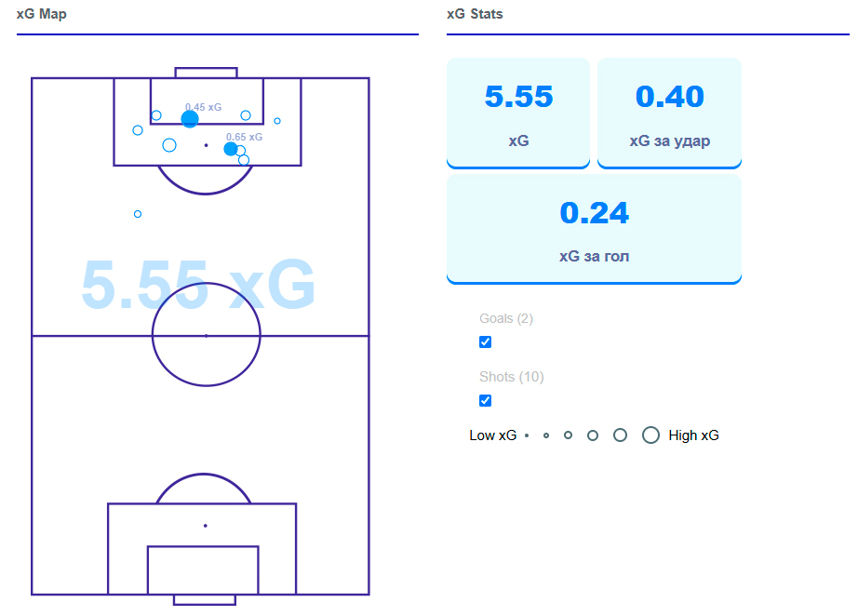The image size is (858, 616).
Task: Click the 0.45 xG goal marker
Action: tap(190, 119)
